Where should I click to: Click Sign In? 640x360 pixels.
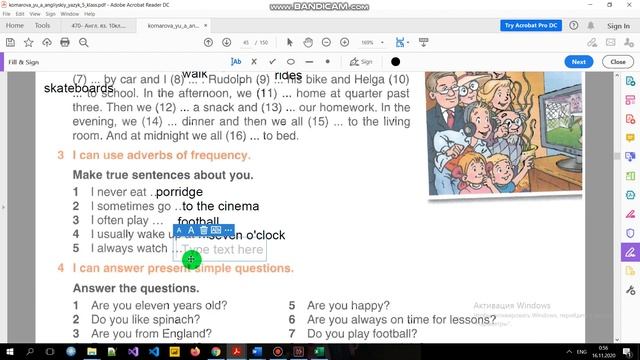coord(618,26)
